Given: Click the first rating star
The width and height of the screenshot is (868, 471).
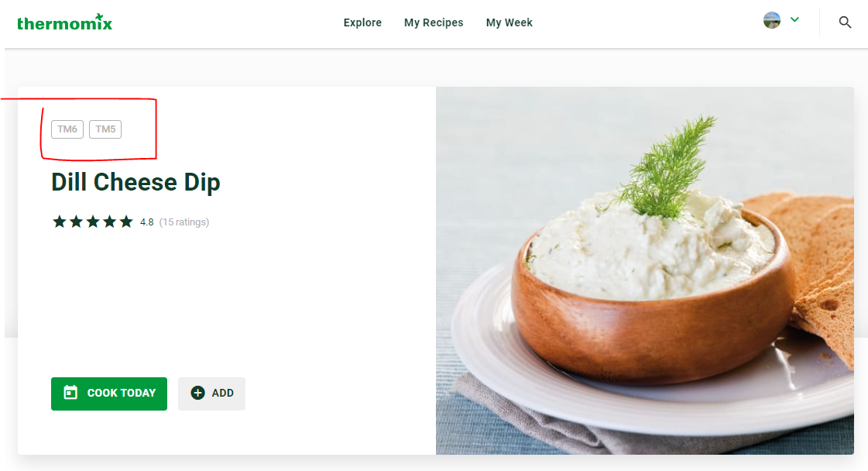Looking at the screenshot, I should pos(59,222).
